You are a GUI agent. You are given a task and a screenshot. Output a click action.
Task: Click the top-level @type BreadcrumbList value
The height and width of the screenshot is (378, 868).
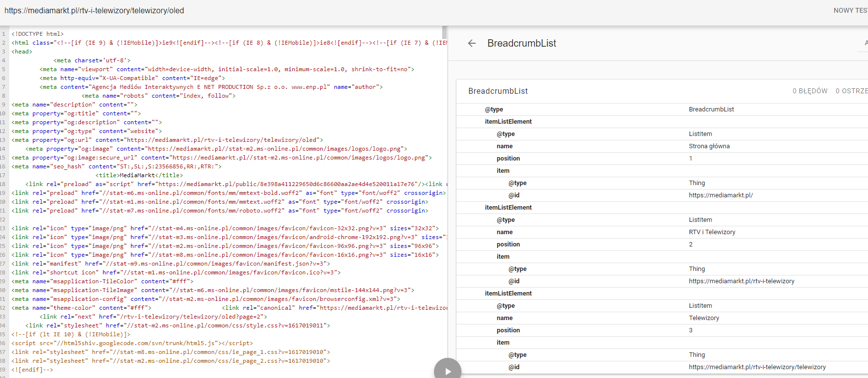(x=711, y=109)
